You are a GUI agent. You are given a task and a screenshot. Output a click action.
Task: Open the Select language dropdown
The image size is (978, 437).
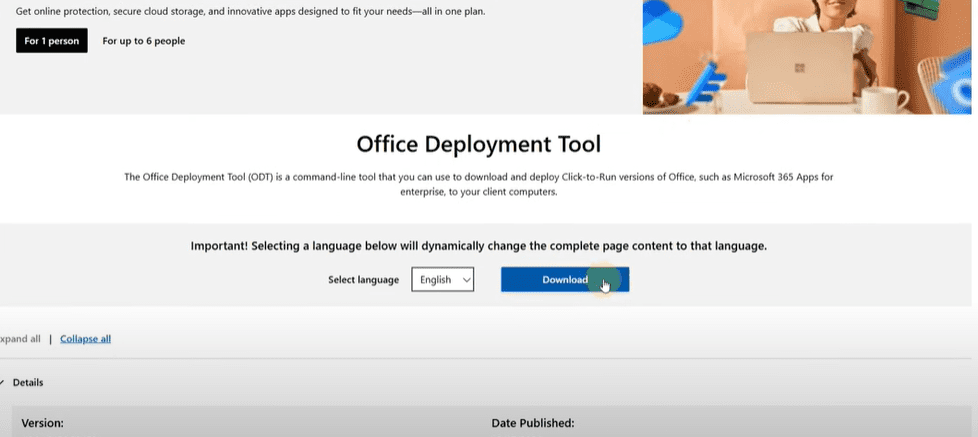[x=442, y=280]
